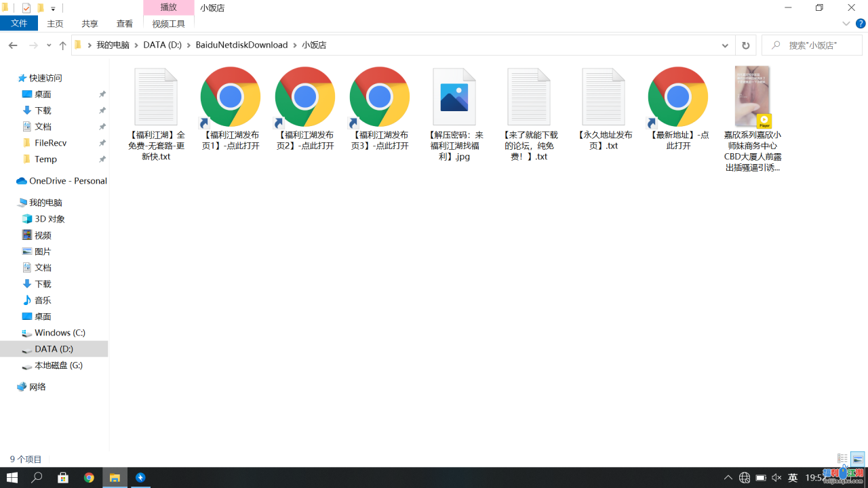The height and width of the screenshot is (488, 868).
Task: Switch to details view layout
Action: (842, 460)
